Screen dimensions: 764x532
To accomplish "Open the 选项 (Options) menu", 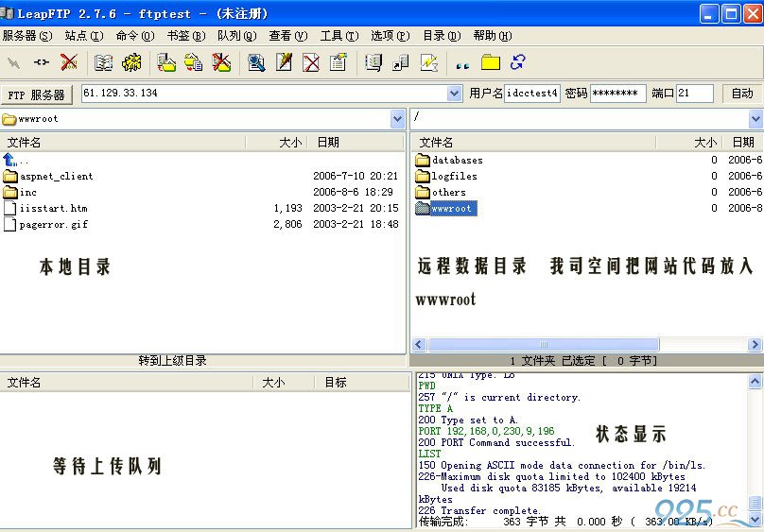I will (390, 36).
